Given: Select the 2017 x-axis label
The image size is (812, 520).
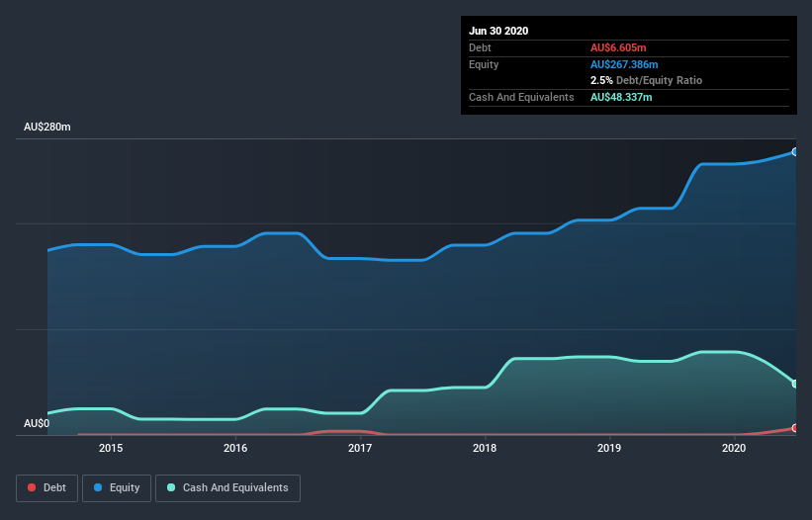Looking at the screenshot, I should [360, 448].
